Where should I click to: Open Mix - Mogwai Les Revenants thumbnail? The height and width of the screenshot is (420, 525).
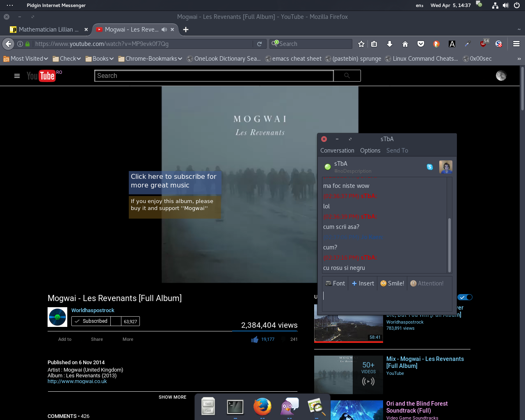(x=349, y=375)
